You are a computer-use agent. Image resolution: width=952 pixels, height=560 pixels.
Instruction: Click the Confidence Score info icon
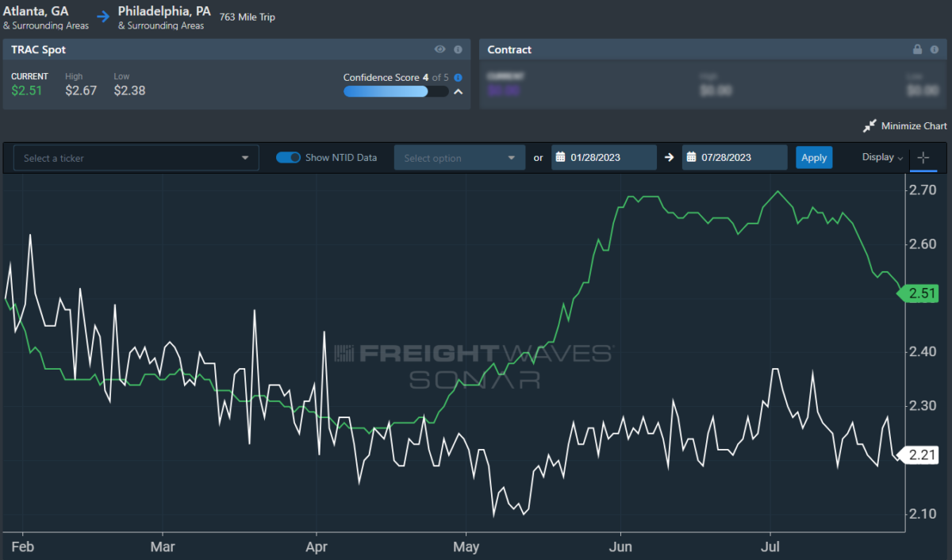pos(458,78)
